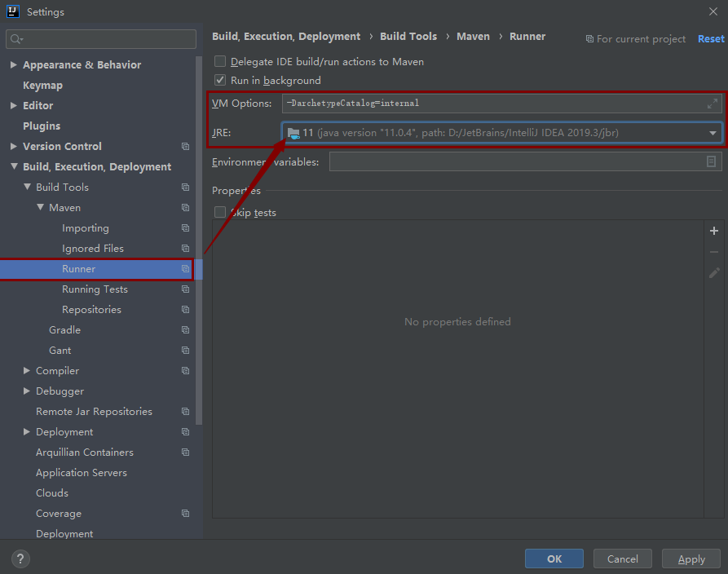
Task: Expand the Debugger node
Action: 26,391
